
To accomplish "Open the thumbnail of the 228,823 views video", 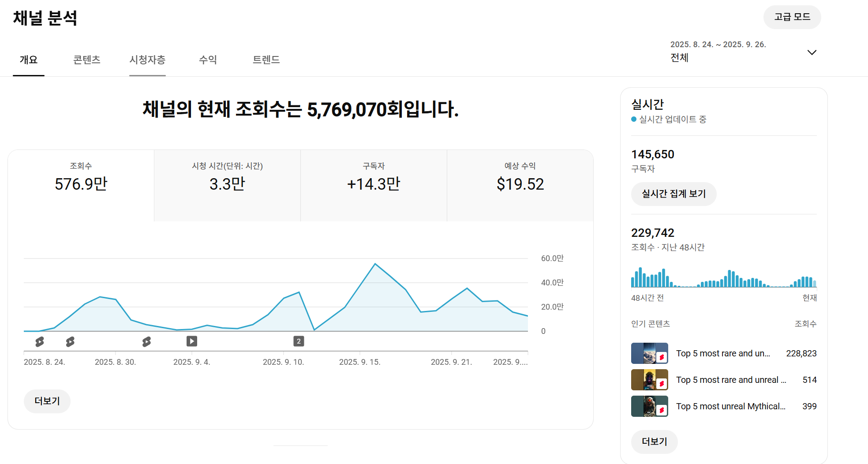I will point(649,353).
